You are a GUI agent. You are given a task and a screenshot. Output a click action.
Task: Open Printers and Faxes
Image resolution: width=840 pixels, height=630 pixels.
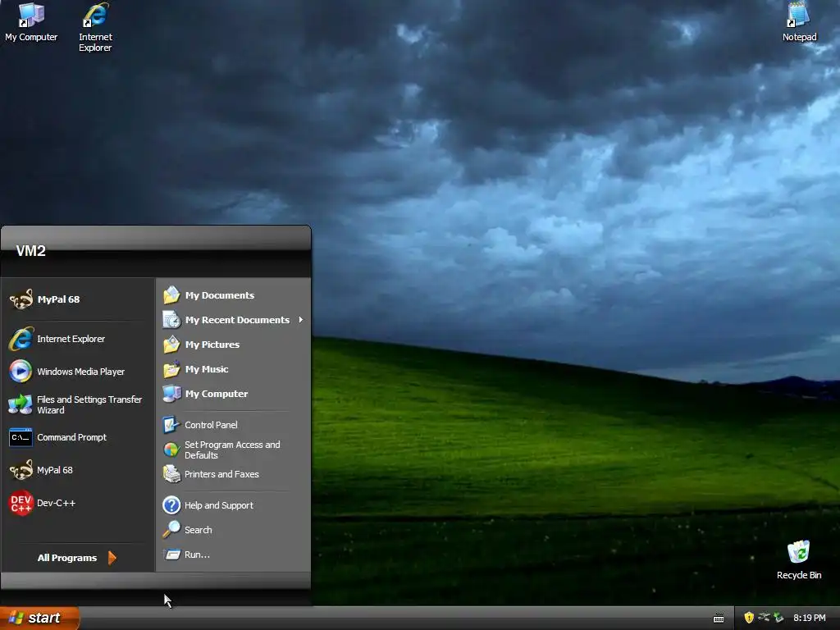pyautogui.click(x=233, y=474)
